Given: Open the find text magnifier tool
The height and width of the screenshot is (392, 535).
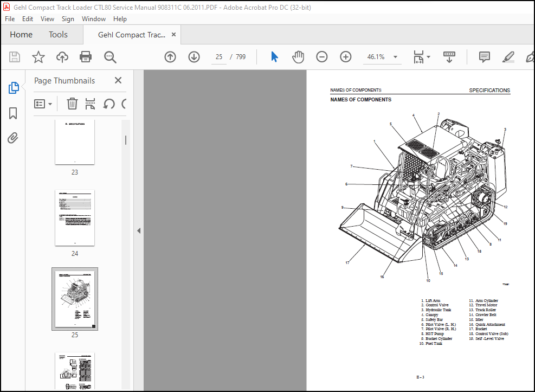Looking at the screenshot, I should point(110,57).
